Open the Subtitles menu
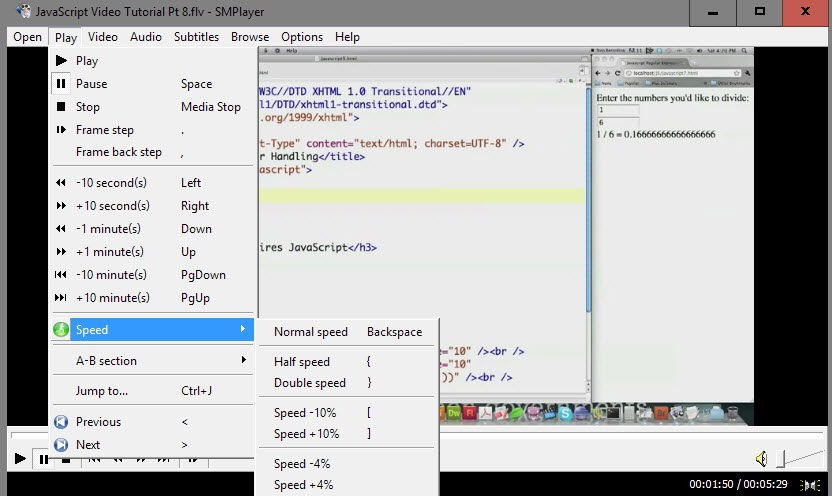 click(x=196, y=37)
